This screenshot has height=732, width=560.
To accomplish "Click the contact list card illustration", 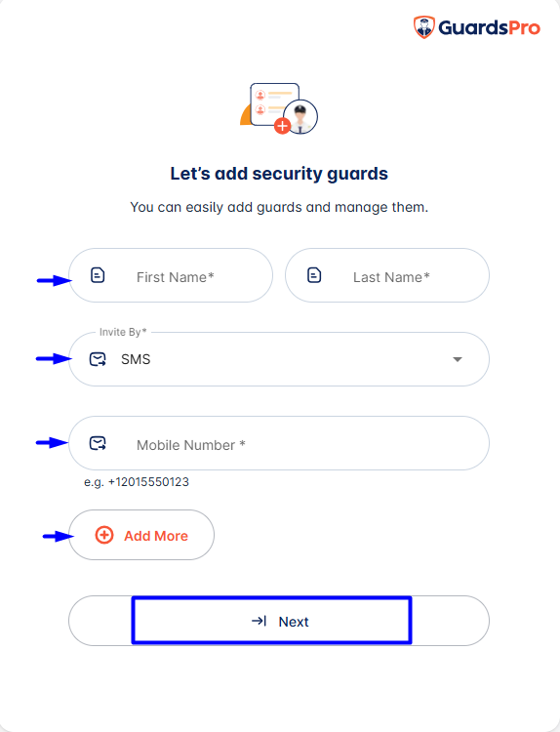I will pos(274,104).
